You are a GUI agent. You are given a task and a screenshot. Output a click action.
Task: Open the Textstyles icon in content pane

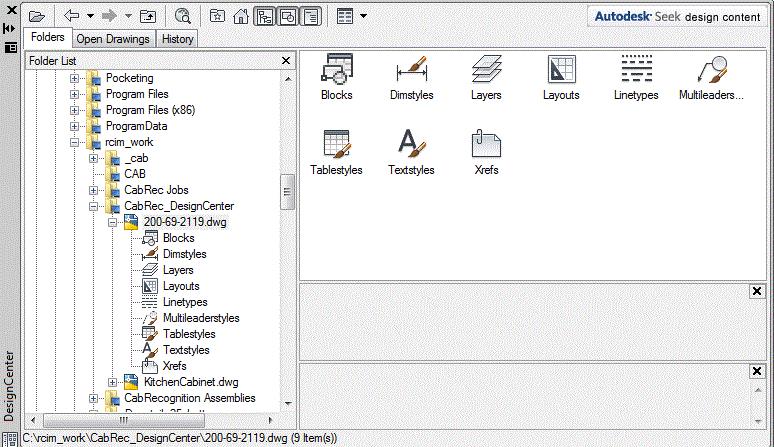412,150
